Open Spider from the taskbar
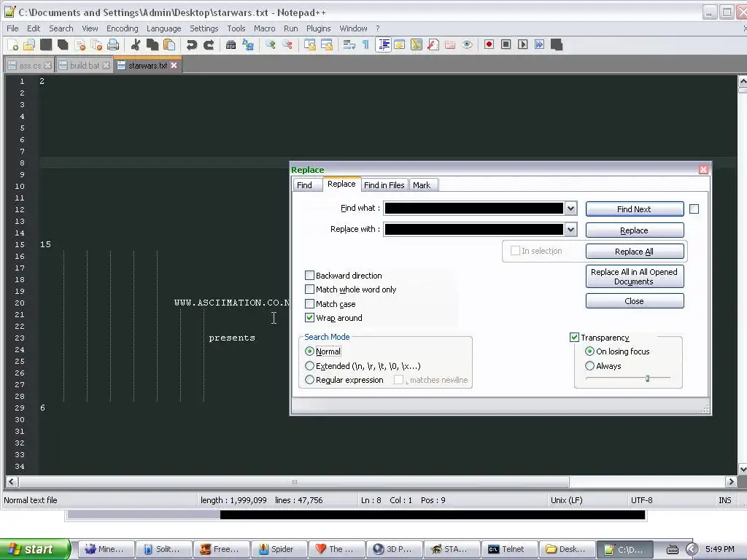 click(x=279, y=549)
